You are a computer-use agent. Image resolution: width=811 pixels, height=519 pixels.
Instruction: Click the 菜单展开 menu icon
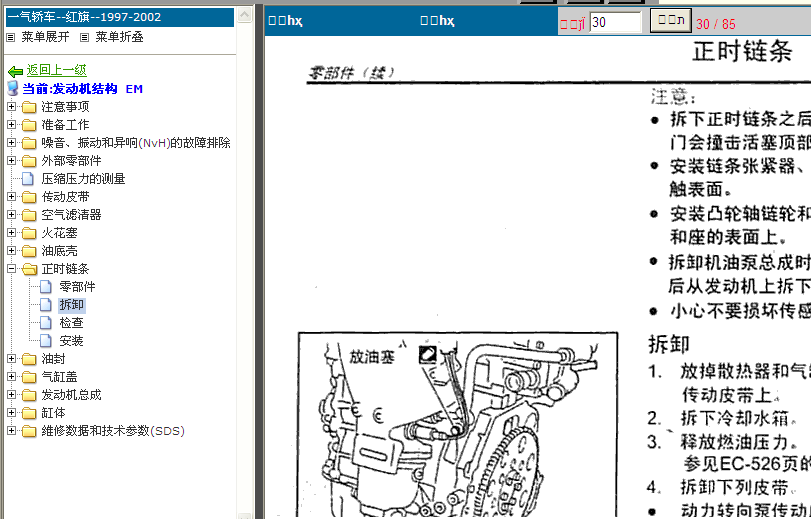pos(11,37)
